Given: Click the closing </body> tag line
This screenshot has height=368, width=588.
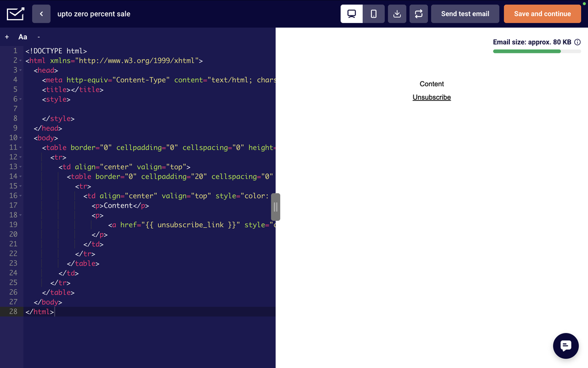Looking at the screenshot, I should [x=48, y=302].
